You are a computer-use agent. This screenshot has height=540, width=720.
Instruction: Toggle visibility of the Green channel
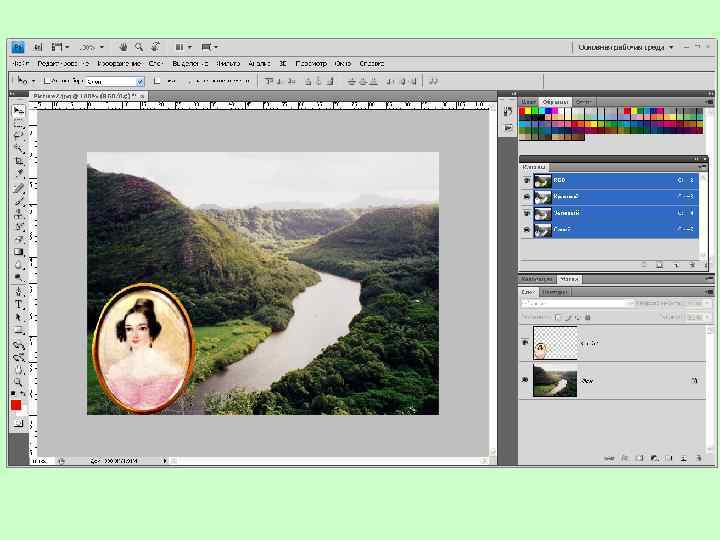(527, 213)
